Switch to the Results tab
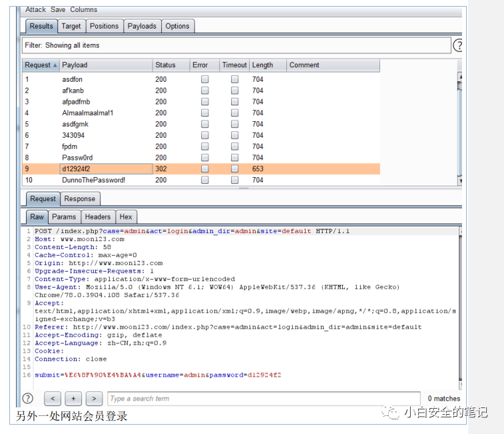 tap(41, 26)
